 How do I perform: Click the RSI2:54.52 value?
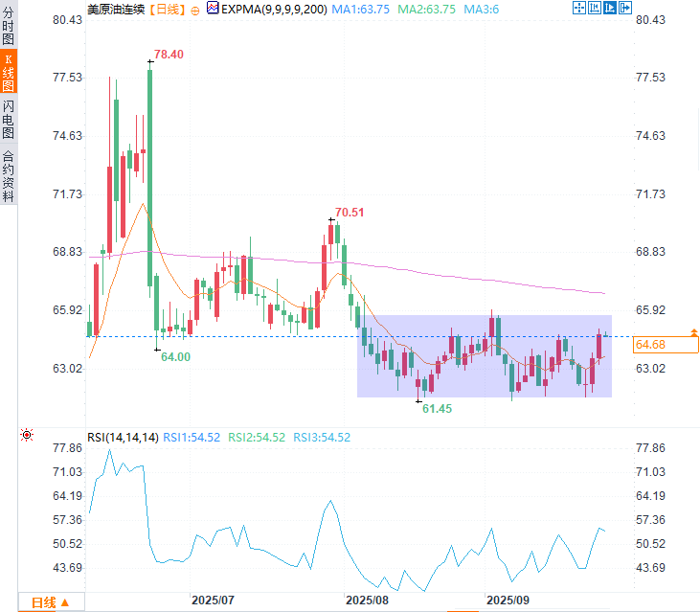point(257,438)
